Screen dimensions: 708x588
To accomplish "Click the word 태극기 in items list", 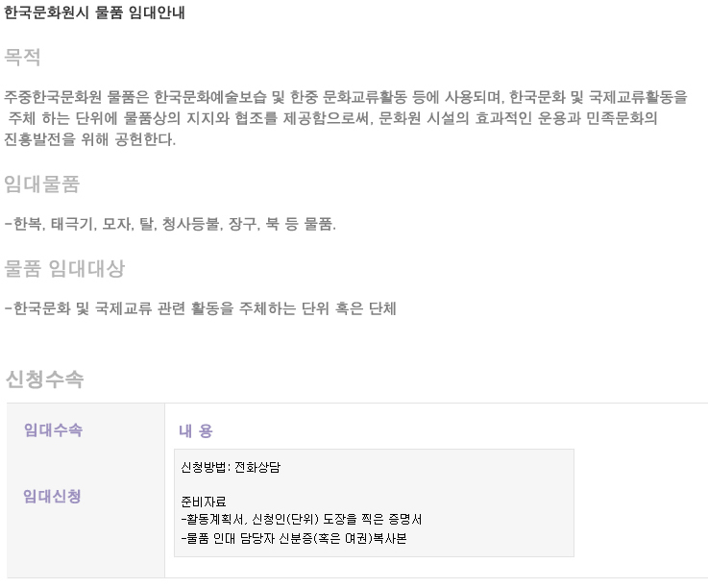I will point(73,224).
